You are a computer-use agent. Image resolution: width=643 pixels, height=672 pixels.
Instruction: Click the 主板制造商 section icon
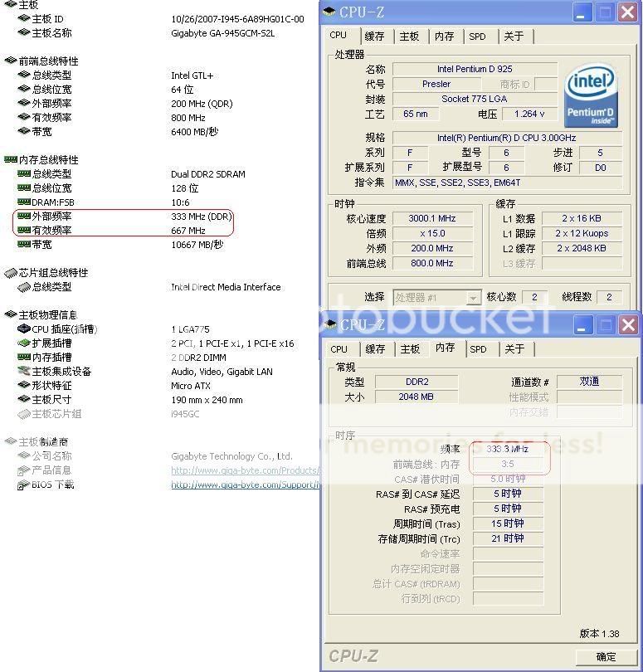pos(11,441)
